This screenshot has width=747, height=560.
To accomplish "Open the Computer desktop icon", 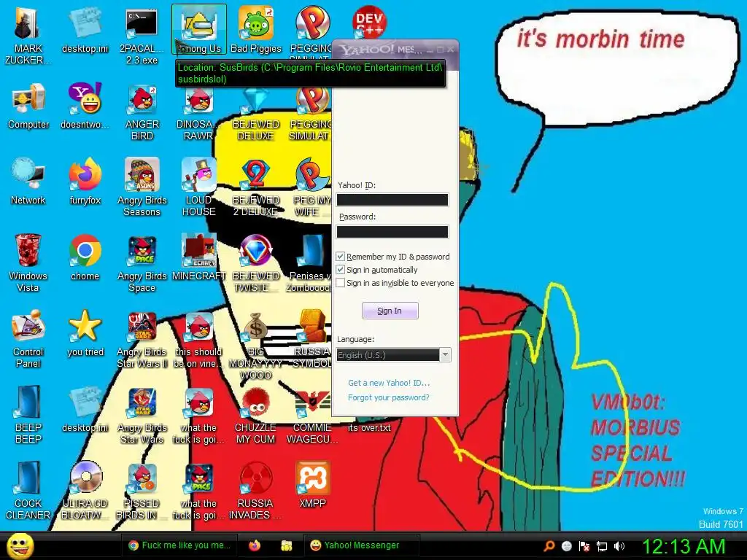I will 28,106.
